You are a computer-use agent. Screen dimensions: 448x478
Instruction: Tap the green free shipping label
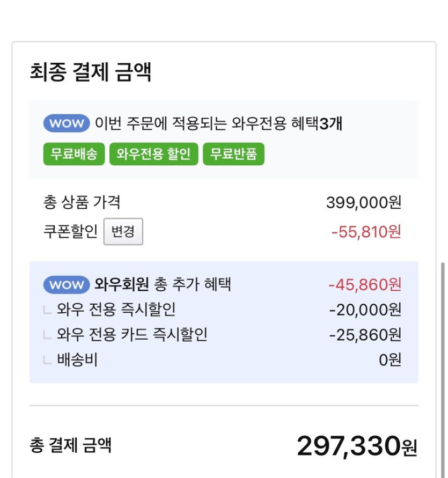(73, 154)
